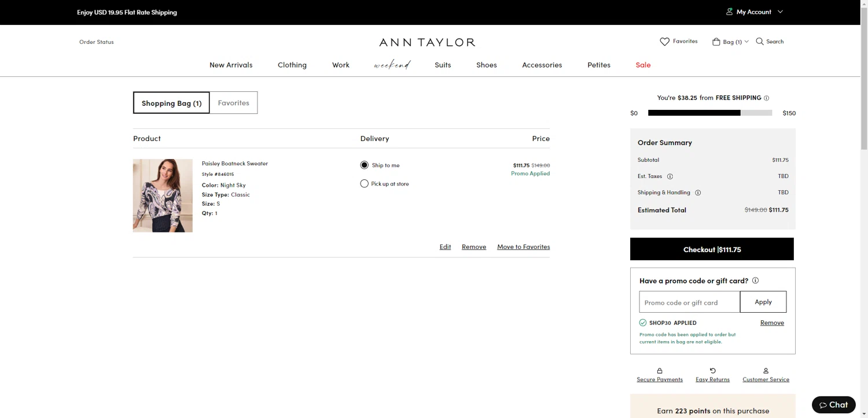This screenshot has width=868, height=418.
Task: Open the free shipping info icon
Action: (766, 98)
